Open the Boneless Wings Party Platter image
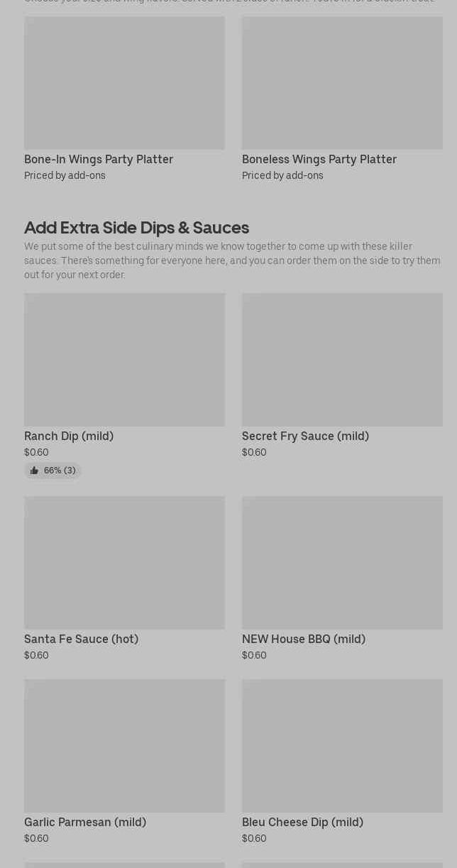Image resolution: width=457 pixels, height=868 pixels. 342,83
